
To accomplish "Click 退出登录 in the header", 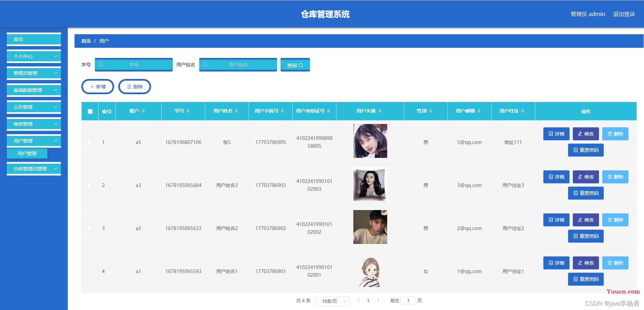I will coord(624,14).
